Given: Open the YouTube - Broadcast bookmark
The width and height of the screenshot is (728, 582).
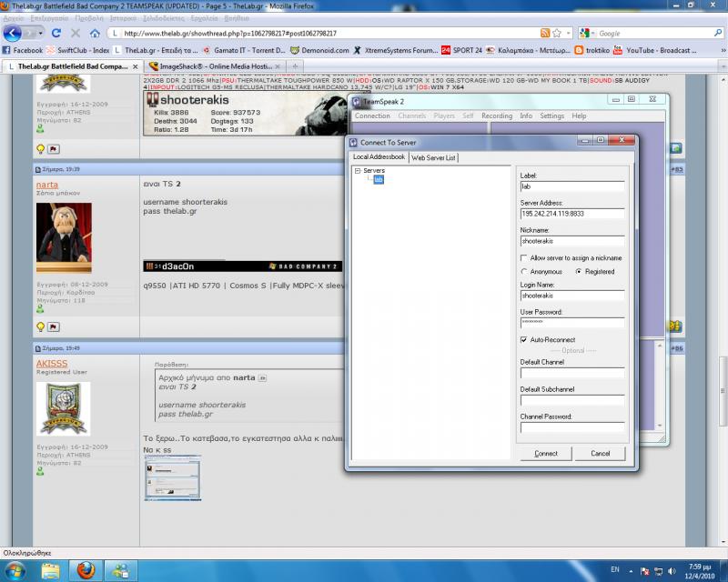Looking at the screenshot, I should 654,50.
